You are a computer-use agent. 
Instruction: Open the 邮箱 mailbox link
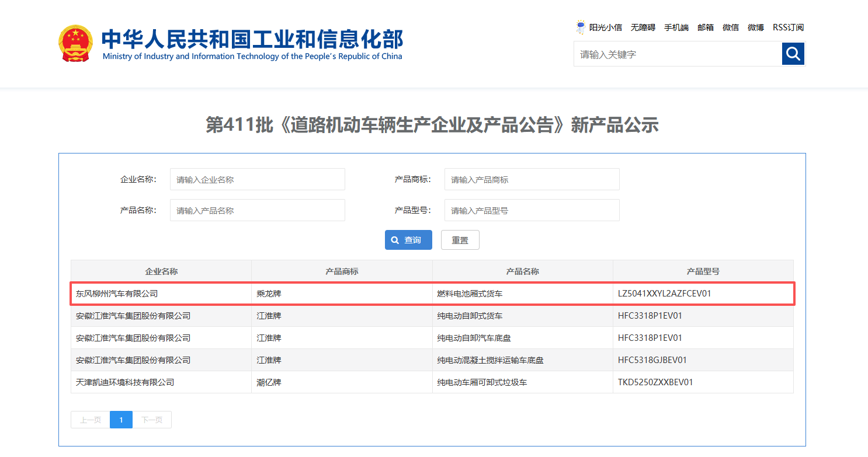706,27
